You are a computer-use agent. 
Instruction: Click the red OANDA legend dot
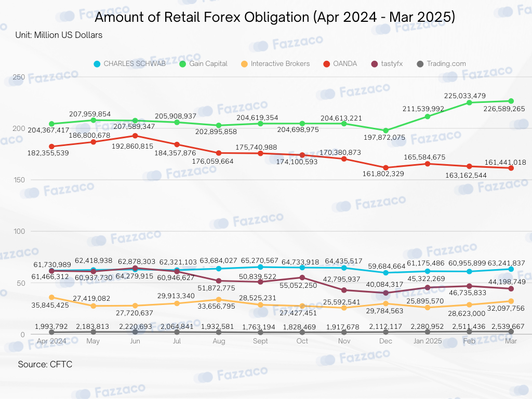[x=327, y=64]
